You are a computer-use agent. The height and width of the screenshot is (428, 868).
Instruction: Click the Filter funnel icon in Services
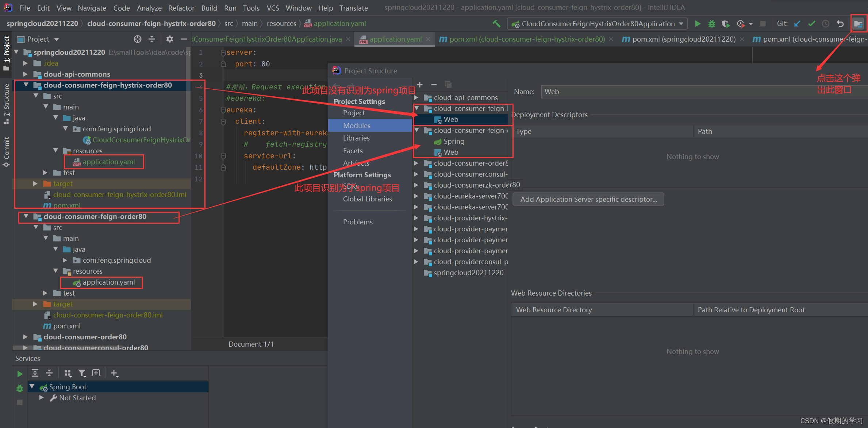[82, 373]
